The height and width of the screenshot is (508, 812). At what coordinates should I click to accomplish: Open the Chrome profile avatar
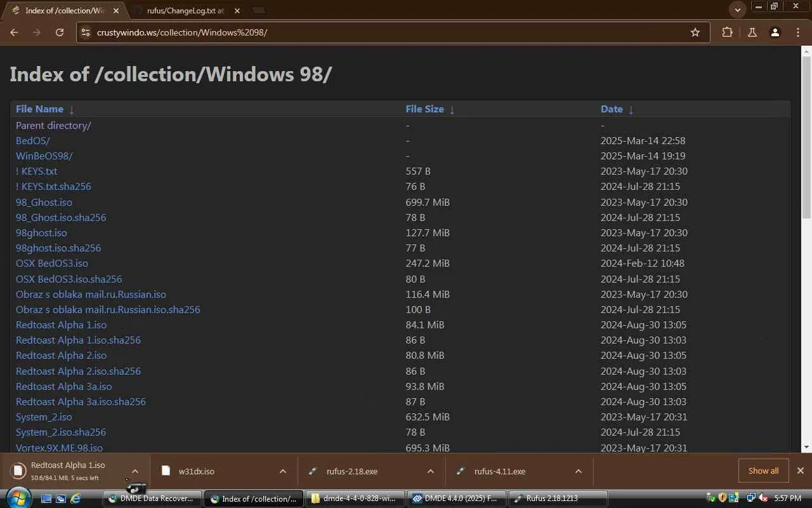(775, 32)
